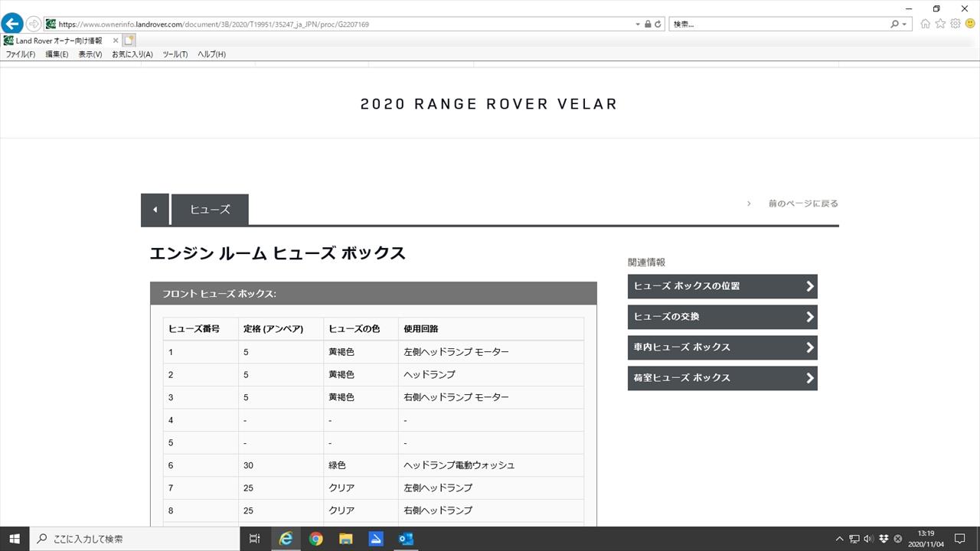This screenshot has height=551, width=980.
Task: Open 荷室ヒューズ ボックス link
Action: click(x=723, y=378)
